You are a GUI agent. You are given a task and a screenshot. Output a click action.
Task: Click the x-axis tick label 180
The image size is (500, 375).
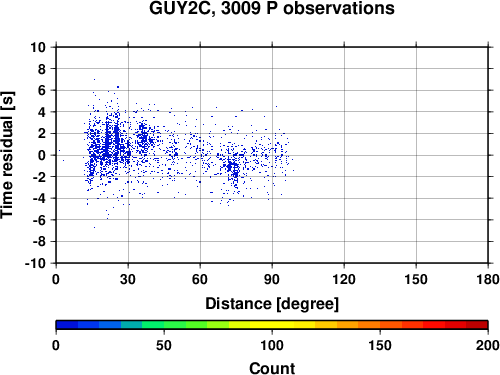[x=488, y=279]
